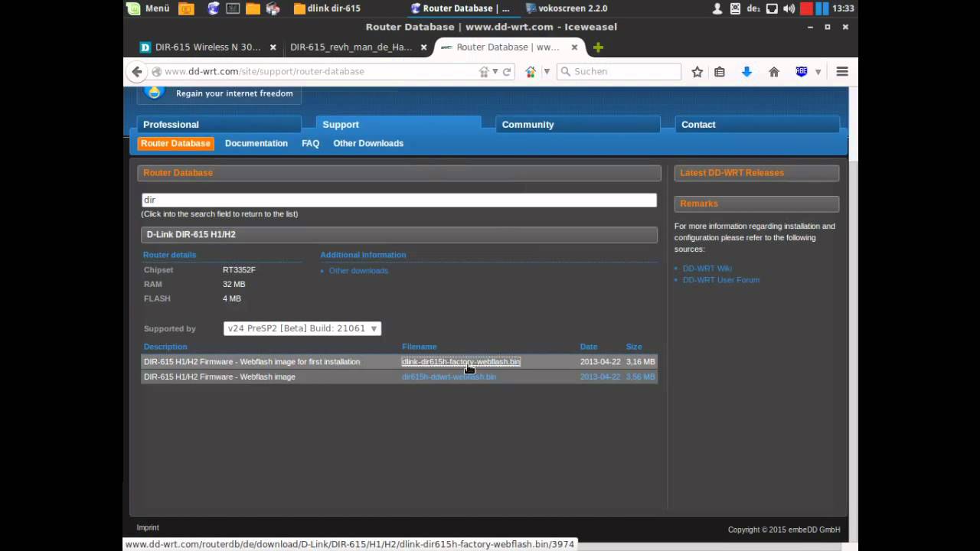The width and height of the screenshot is (980, 551).
Task: Switch to Router Database taskbar entry
Action: click(460, 8)
